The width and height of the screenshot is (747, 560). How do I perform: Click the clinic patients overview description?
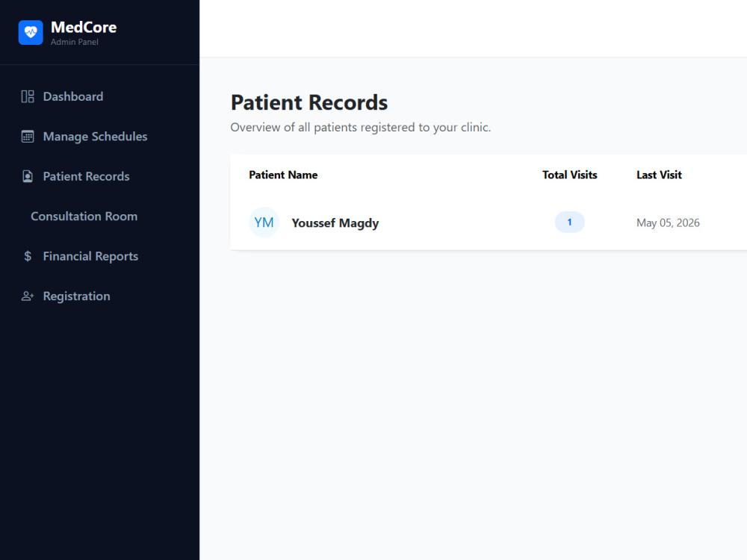[361, 128]
